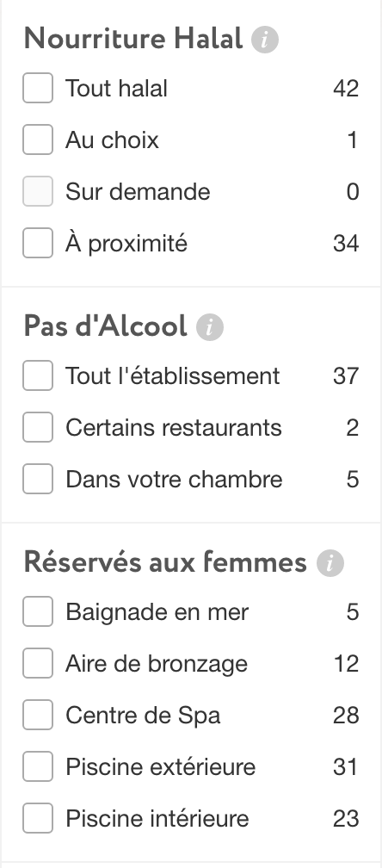This screenshot has width=382, height=868.
Task: Enable the Dans votre chambre checkbox
Action: [38, 479]
